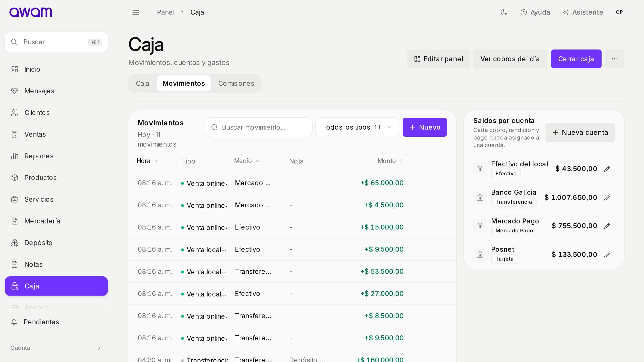644x362 pixels.
Task: Select the Movimientos tab
Action: click(184, 83)
